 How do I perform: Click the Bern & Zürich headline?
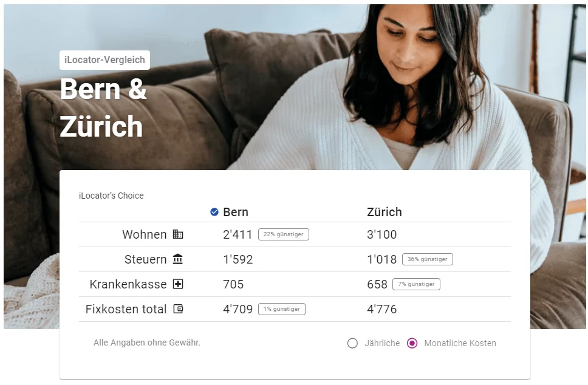(103, 107)
